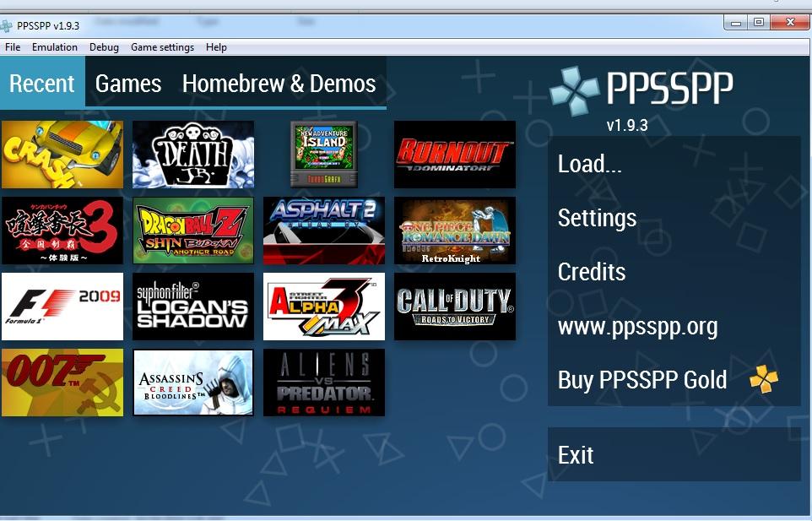Screen dimensions: 812x521
Task: Click Buy PPSSPP Gold
Action: coord(674,380)
